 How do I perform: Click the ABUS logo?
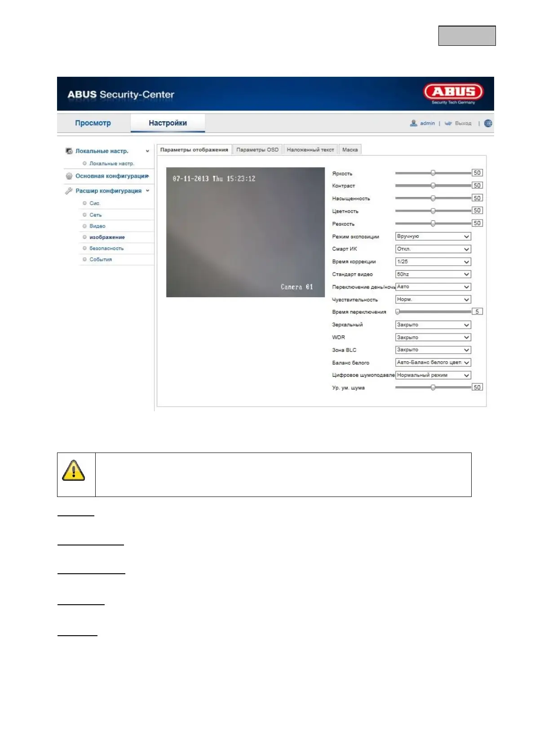453,92
